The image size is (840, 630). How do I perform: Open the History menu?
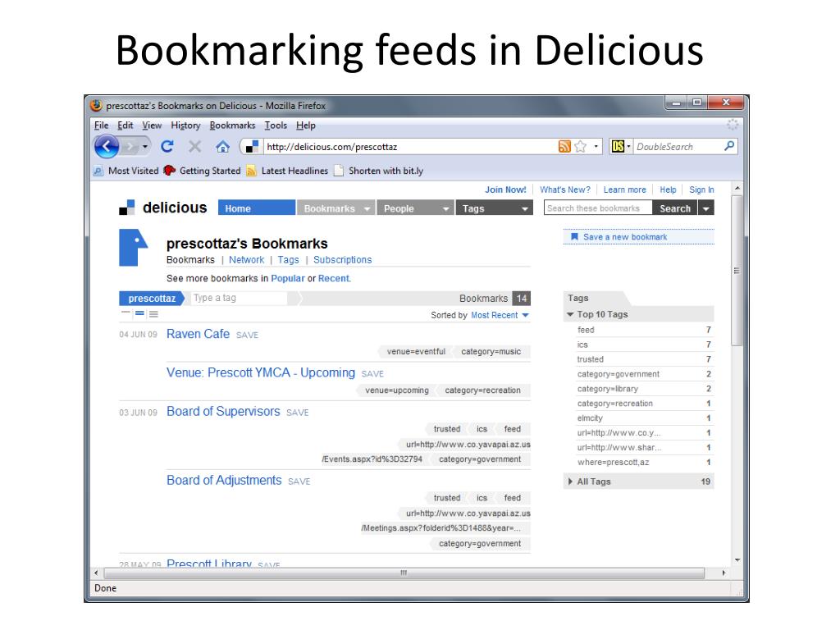coord(185,126)
